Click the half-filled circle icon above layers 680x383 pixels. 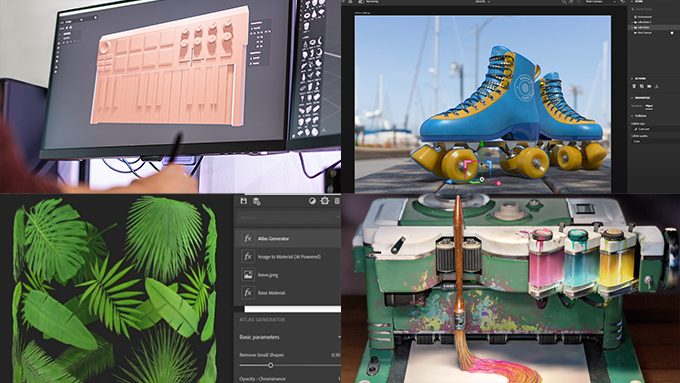click(312, 201)
